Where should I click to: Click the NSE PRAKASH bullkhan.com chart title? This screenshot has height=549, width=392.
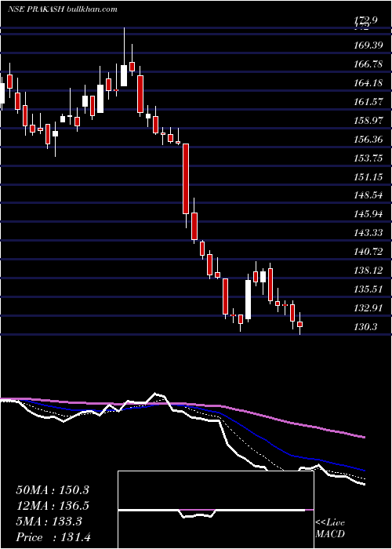click(x=62, y=9)
